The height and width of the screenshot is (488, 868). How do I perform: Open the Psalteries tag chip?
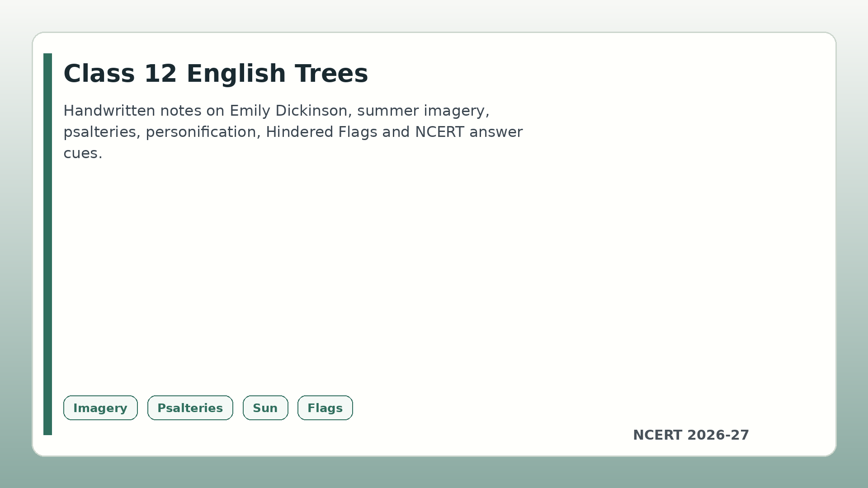click(190, 408)
